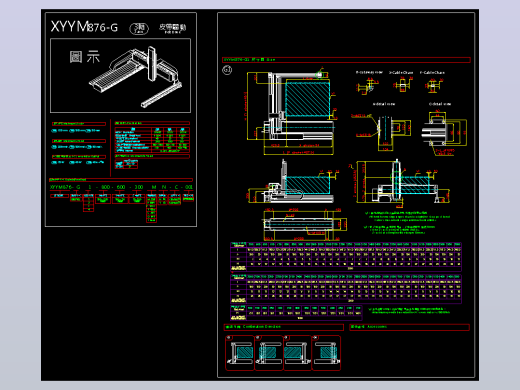Click the Y-CableChain label

click(x=432, y=72)
